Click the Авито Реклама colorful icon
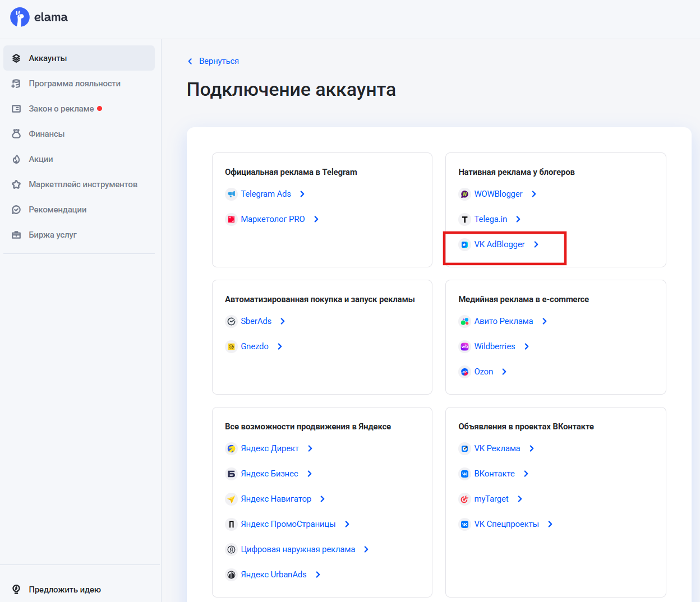This screenshot has width=700, height=602. coord(464,321)
